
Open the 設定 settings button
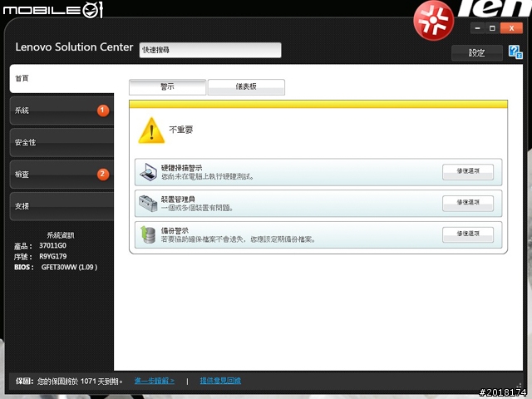click(x=476, y=52)
